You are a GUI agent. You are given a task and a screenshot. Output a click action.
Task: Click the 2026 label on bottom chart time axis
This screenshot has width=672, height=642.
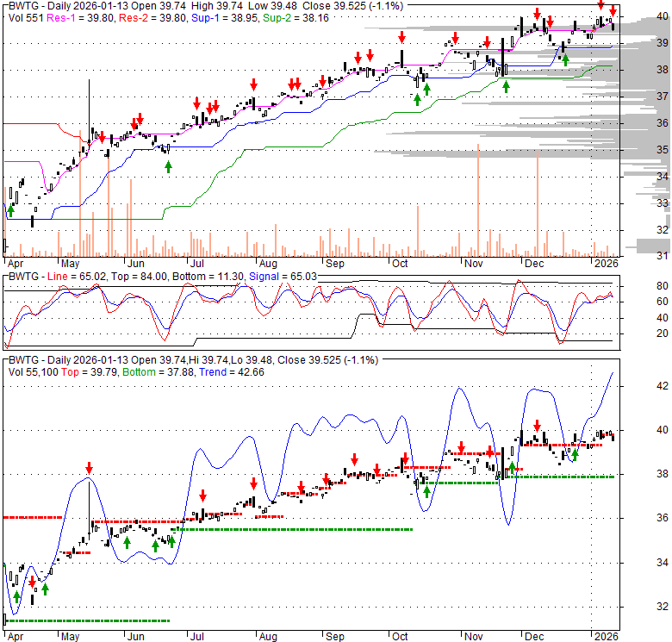pos(602,635)
